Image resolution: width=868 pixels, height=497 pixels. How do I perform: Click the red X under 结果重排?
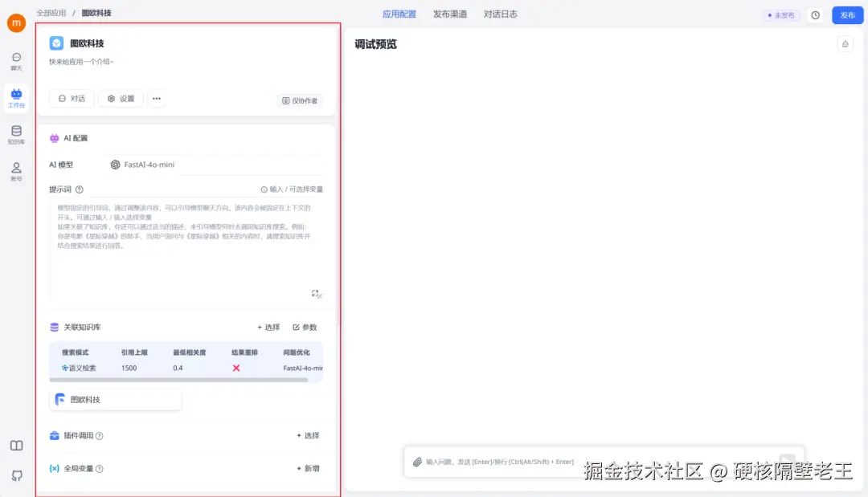point(236,369)
